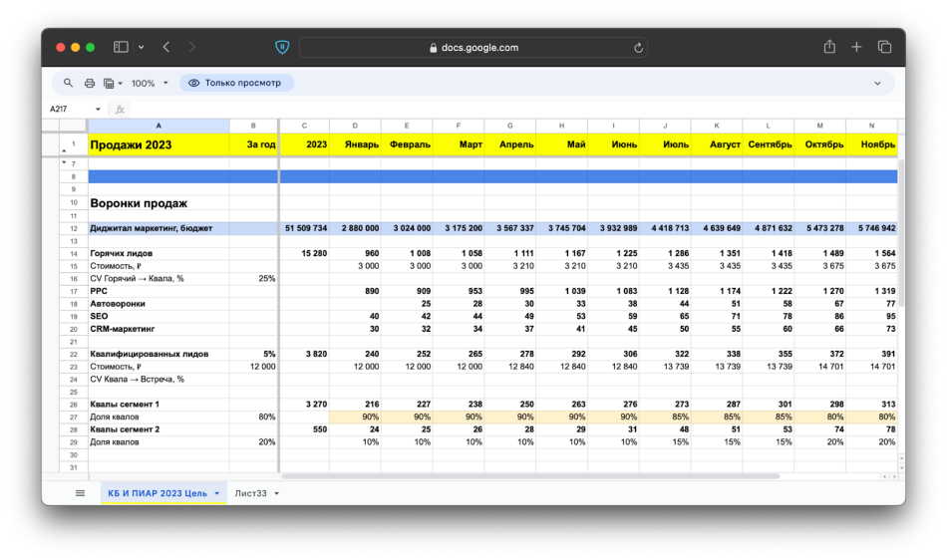Focus the docs.google.com address bar
The image size is (947, 560).
(473, 48)
